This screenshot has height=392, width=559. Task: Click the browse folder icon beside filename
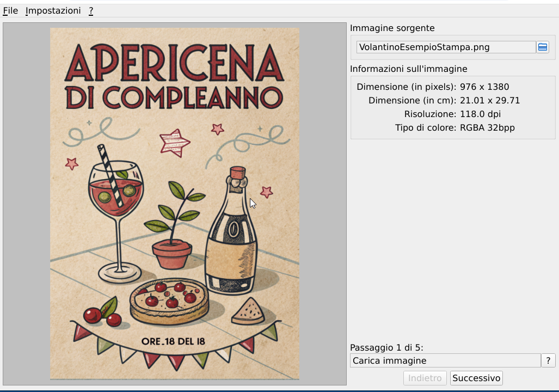tap(542, 47)
